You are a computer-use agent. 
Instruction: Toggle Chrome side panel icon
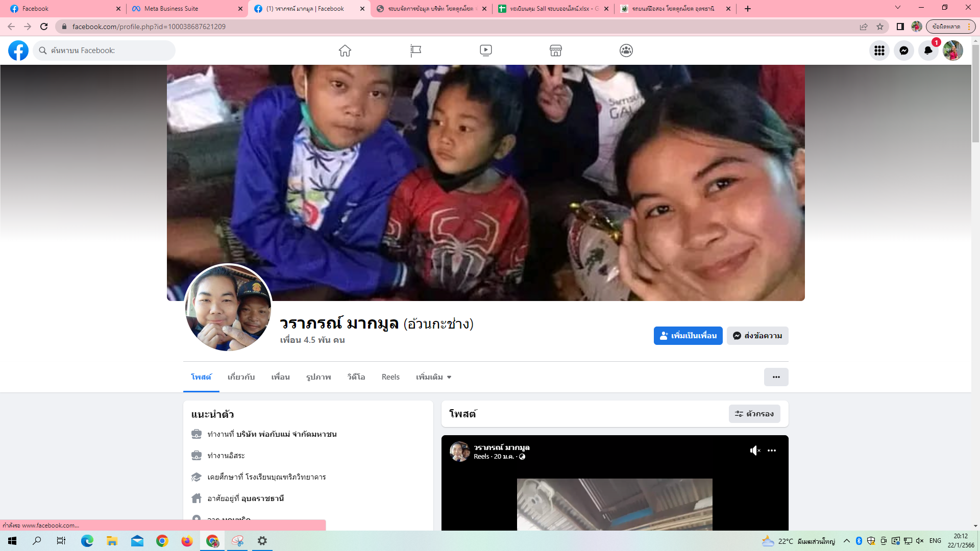900,27
